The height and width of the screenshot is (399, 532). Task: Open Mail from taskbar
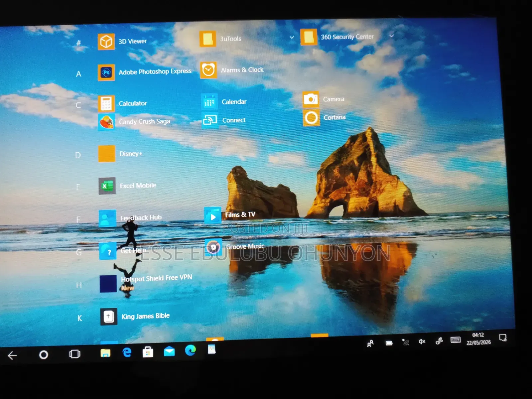[169, 351]
